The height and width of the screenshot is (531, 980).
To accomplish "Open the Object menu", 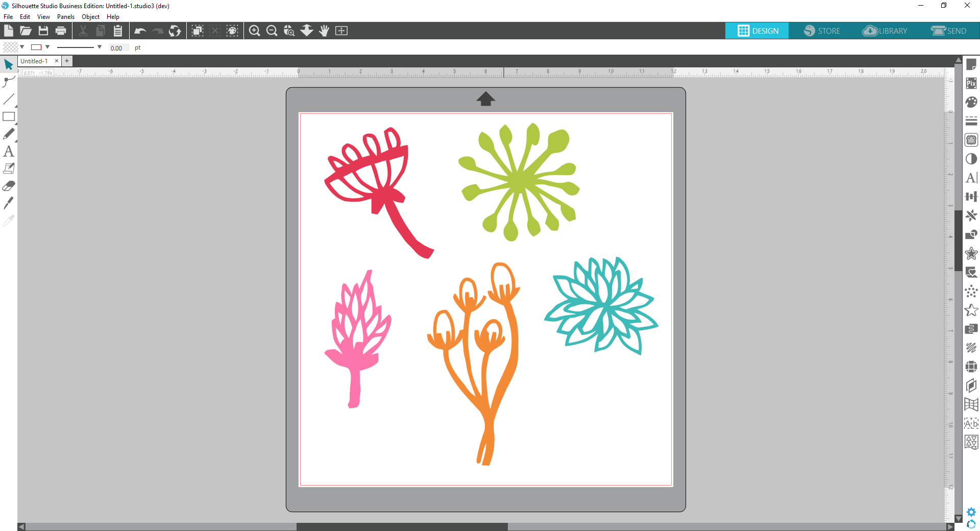I will click(x=90, y=17).
